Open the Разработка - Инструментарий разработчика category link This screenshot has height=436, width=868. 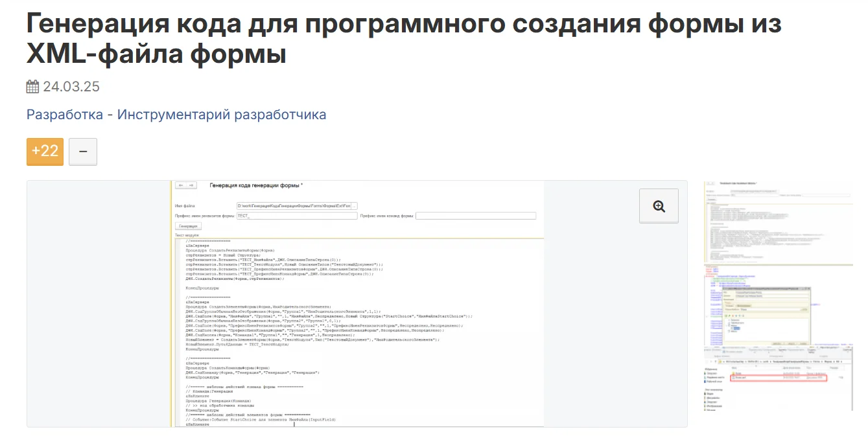[176, 115]
